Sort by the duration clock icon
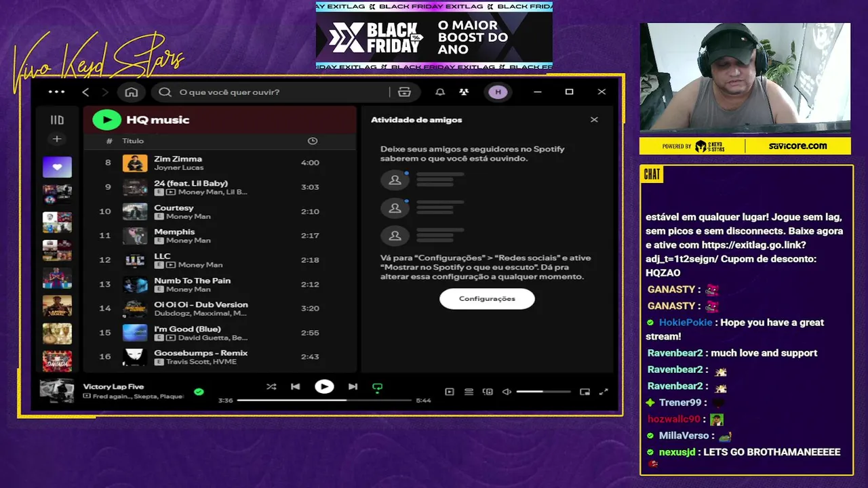 click(x=313, y=141)
